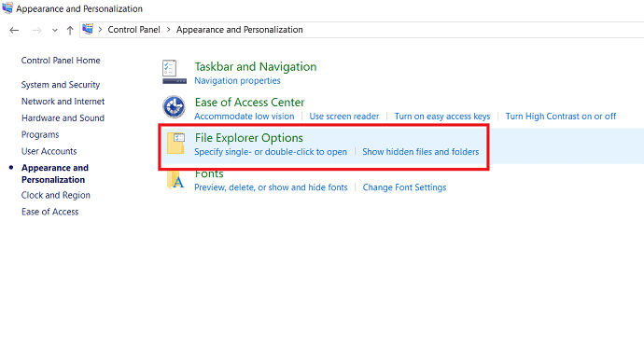Go back with the back arrow
The image size is (644, 359).
coord(14,30)
